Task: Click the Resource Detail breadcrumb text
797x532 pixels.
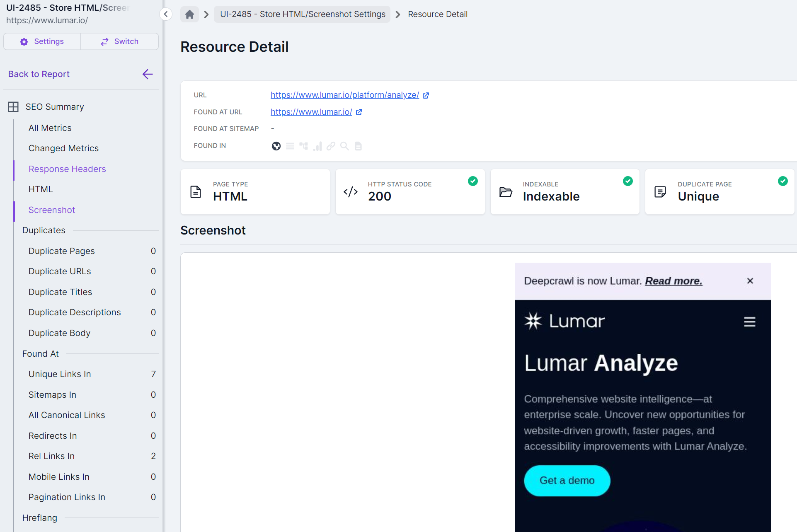Action: 438,15
